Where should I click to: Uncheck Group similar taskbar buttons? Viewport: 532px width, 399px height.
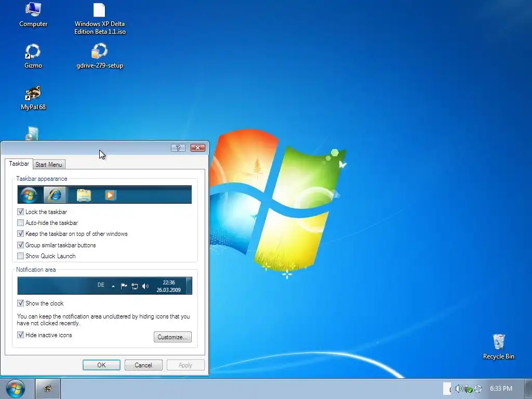pyautogui.click(x=20, y=245)
